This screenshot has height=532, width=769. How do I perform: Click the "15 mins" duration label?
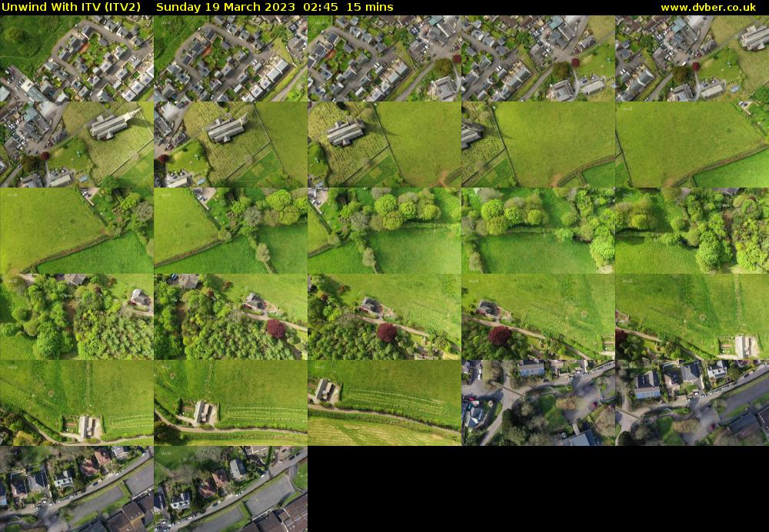coord(369,7)
